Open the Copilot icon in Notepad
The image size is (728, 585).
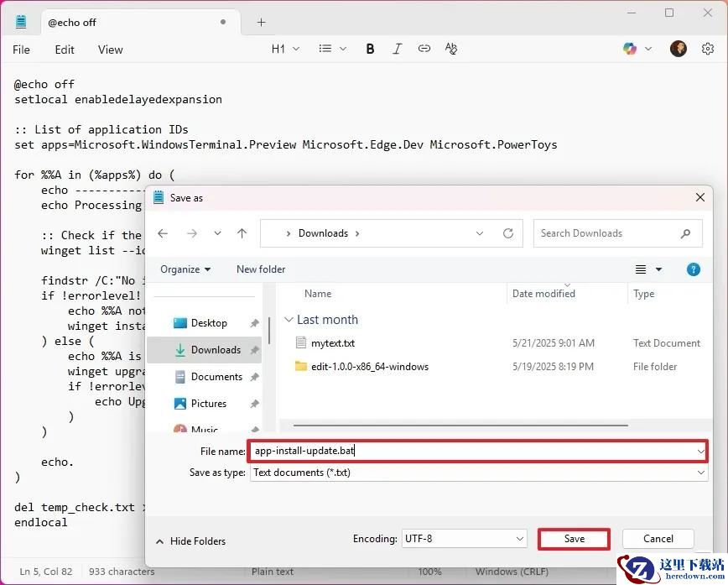point(630,49)
